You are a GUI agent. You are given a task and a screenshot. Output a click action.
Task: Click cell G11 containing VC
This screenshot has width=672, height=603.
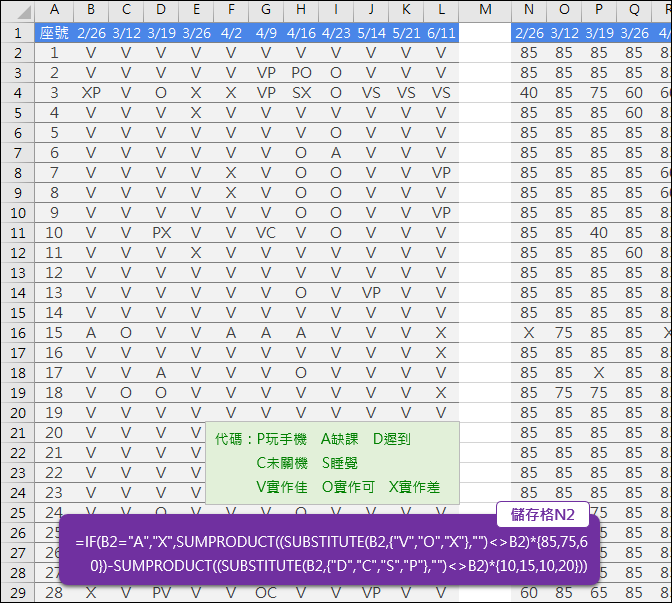(x=266, y=233)
